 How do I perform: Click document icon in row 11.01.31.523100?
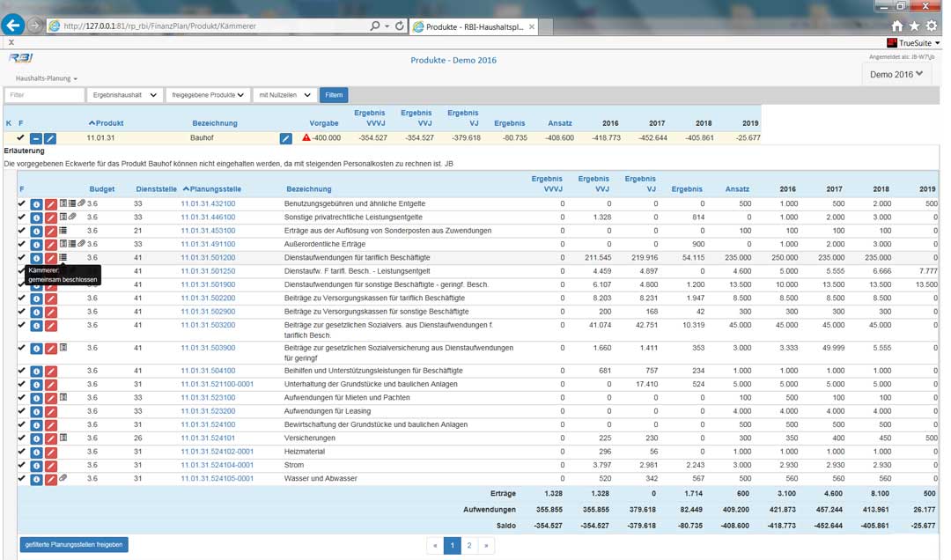[x=63, y=397]
